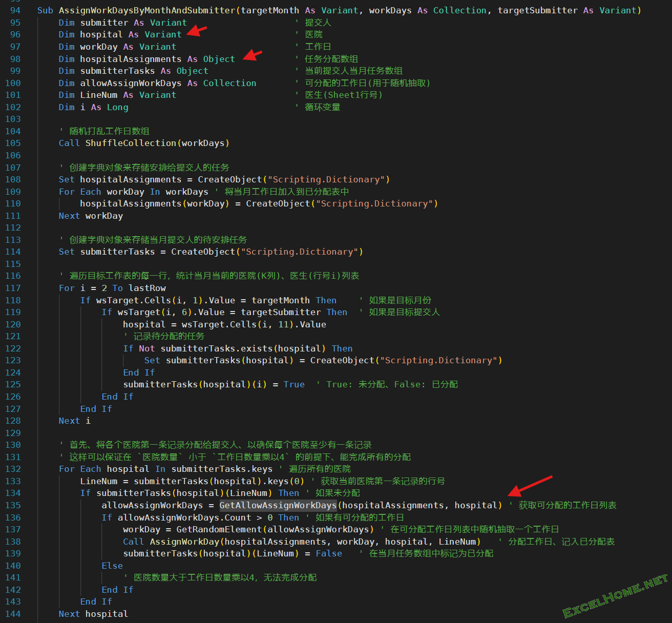Click Object type on the Dim submitterTasks line
672x623 pixels.
pyautogui.click(x=192, y=71)
